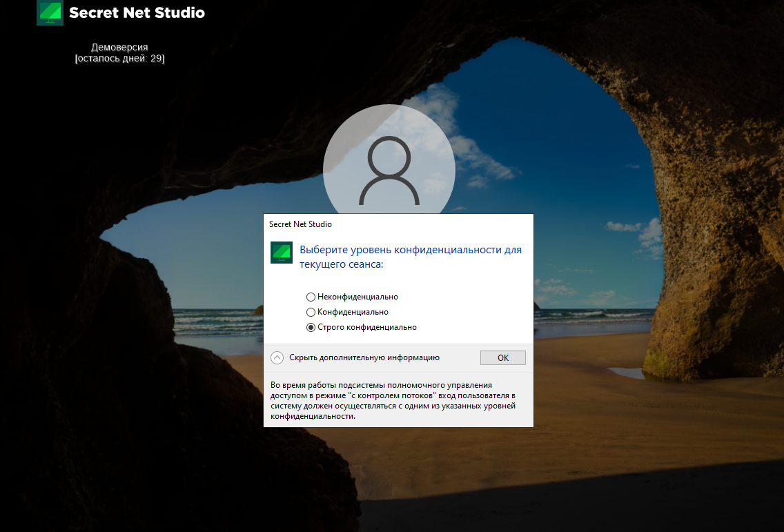Choose the Конфиденциально confidentiality level
This screenshot has width=784, height=532.
pyautogui.click(x=347, y=312)
